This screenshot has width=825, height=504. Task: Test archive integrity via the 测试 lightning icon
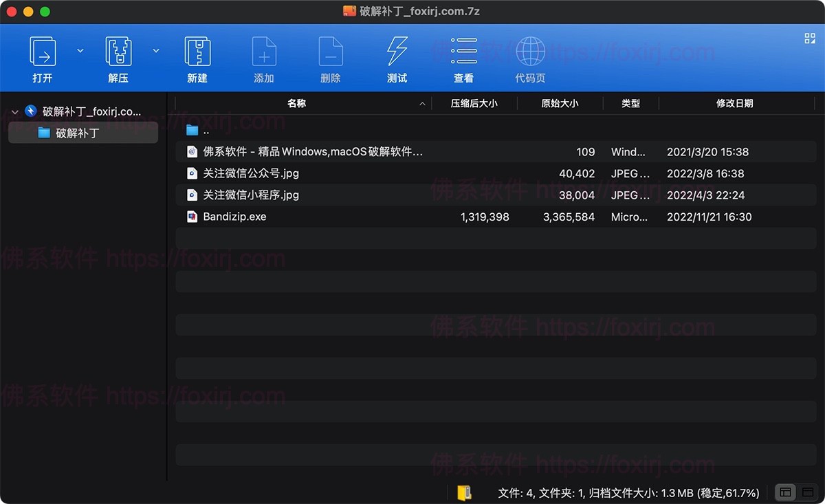click(x=397, y=52)
